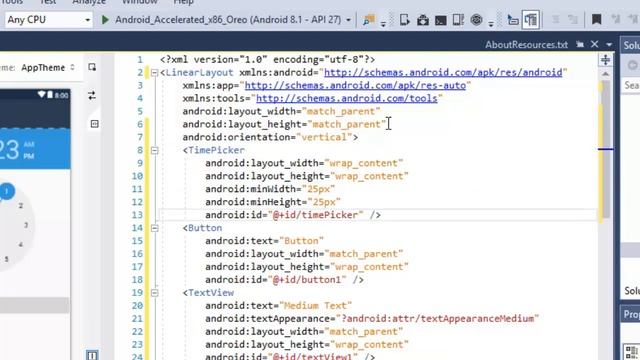Viewport: 640px width, 360px height.
Task: Open the Android SDK Manager package icon
Action: pos(422,20)
